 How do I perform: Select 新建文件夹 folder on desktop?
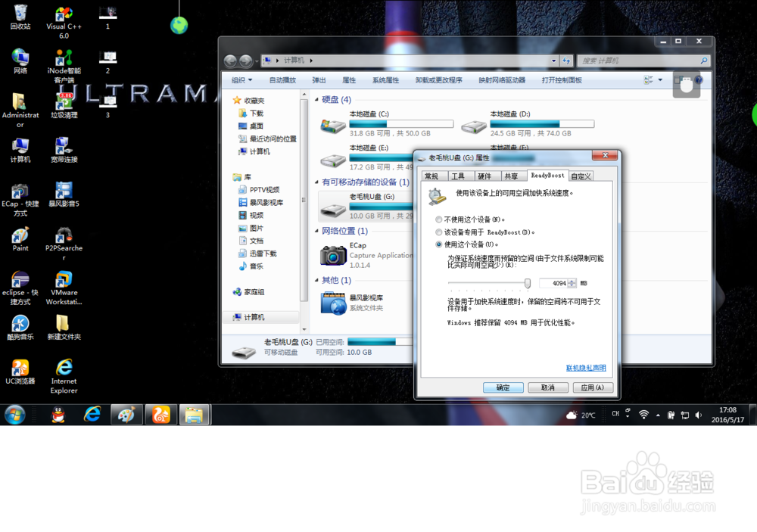64,328
